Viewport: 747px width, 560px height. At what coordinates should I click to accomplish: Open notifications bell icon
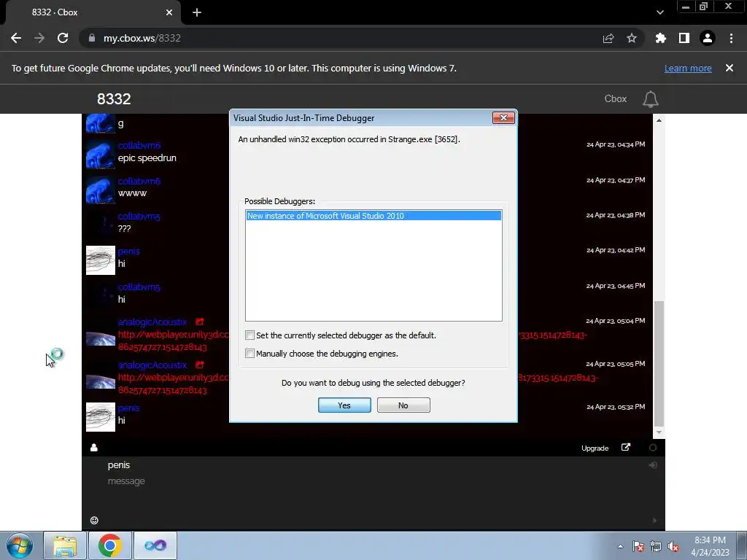(x=650, y=99)
